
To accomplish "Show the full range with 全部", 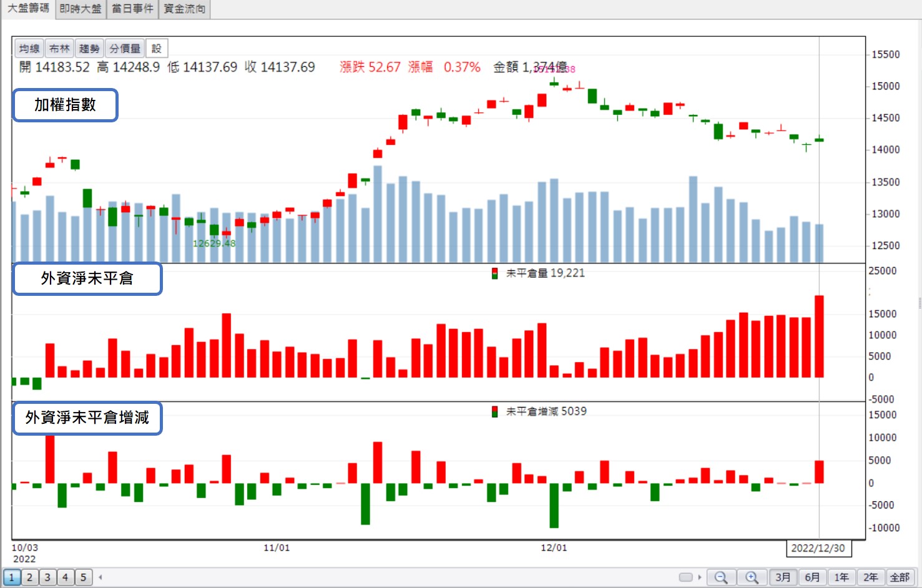I will 900,577.
